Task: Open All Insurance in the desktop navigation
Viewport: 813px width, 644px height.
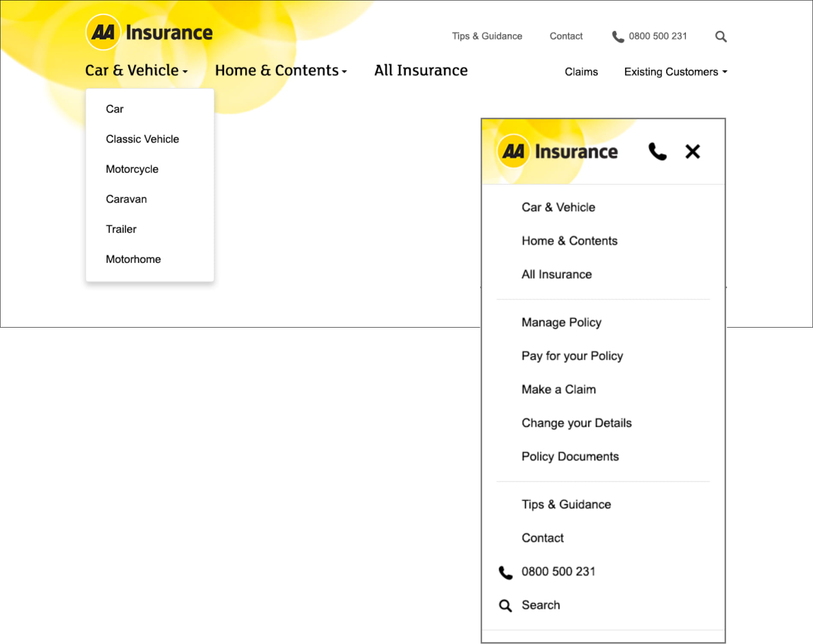Action: 421,71
